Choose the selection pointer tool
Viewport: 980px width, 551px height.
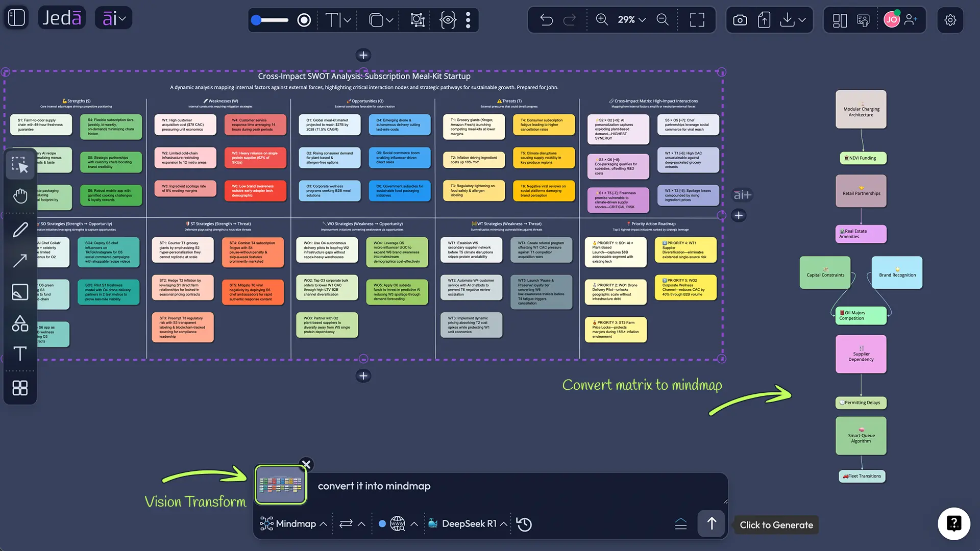(x=20, y=164)
